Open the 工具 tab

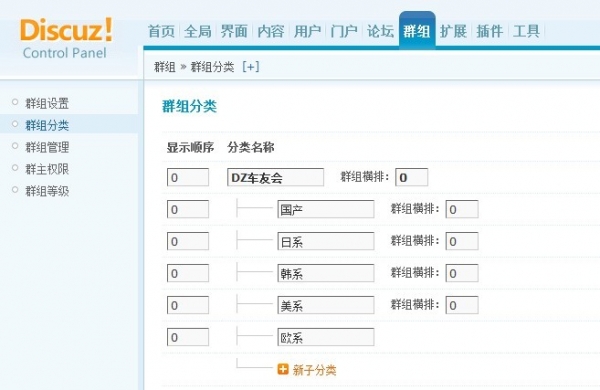[527, 31]
